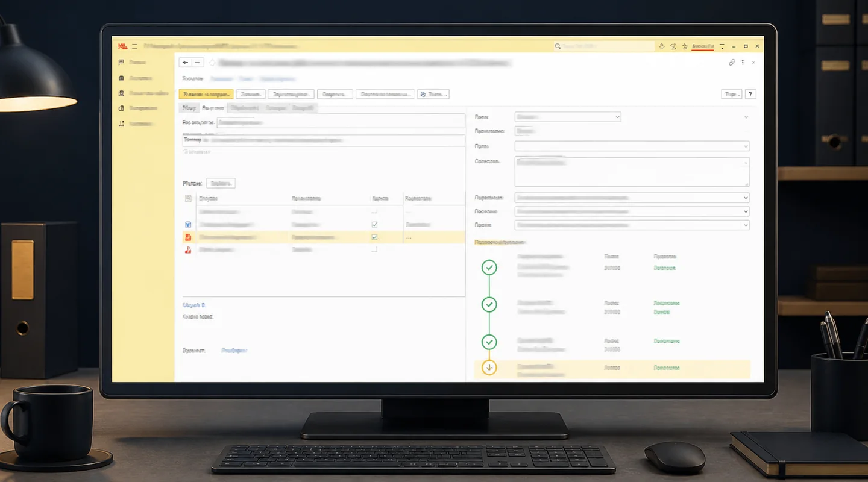Click the red PDF file icon in the table
The width and height of the screenshot is (868, 482).
188,249
